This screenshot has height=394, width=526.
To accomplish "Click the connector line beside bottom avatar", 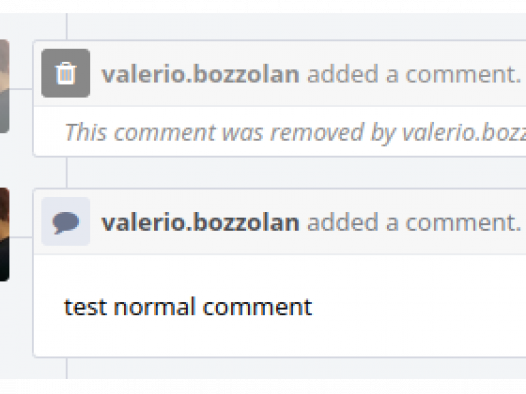I will coord(21,237).
